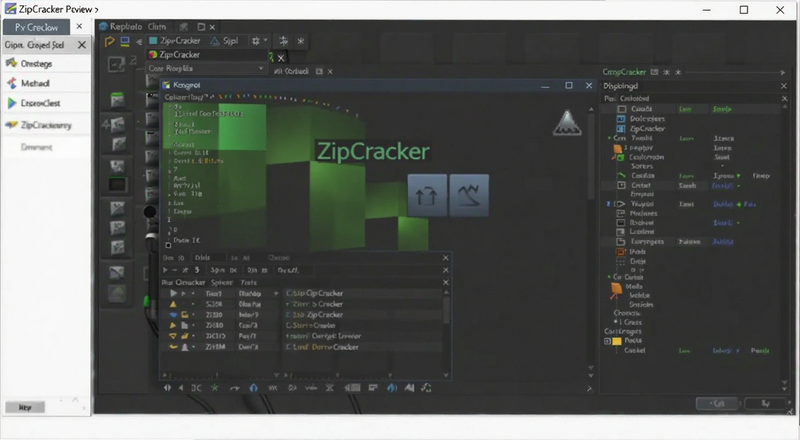Click the gray triangle logo in Kongrol window
The width and height of the screenshot is (800, 440).
pyautogui.click(x=567, y=123)
